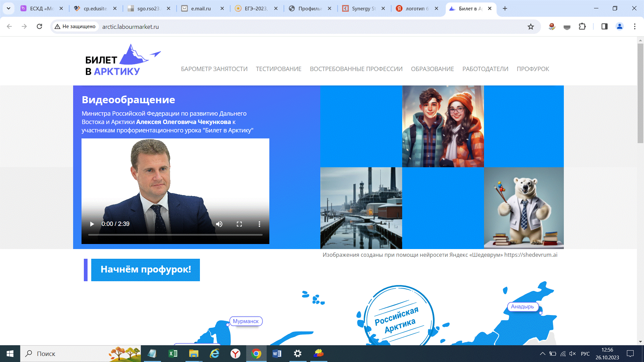Open the snowy industrial port image

click(361, 208)
